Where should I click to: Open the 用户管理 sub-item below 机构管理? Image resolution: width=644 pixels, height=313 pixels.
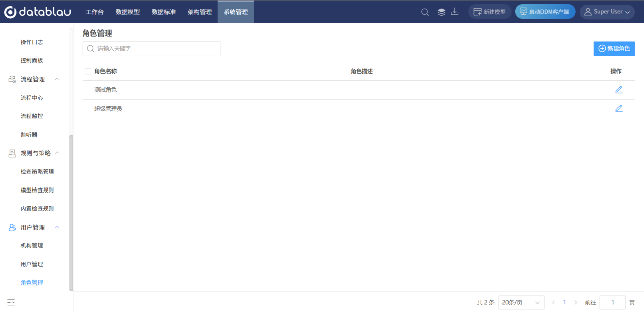31,264
